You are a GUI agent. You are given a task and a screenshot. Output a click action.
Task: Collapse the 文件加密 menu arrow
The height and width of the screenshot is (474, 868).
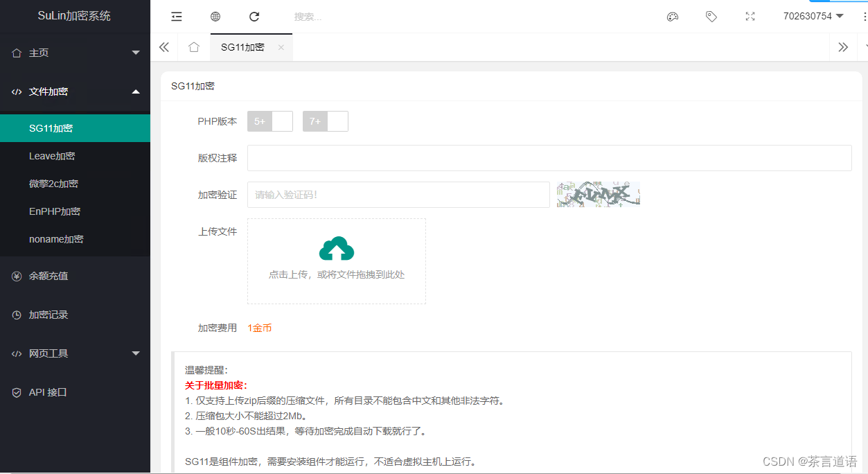(136, 91)
